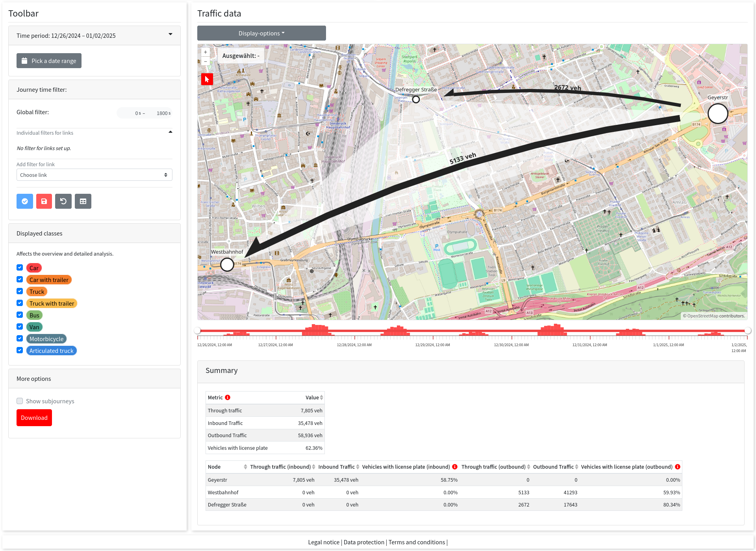Click the Motorbicycle class label
The height and width of the screenshot is (551, 756).
[x=46, y=339]
